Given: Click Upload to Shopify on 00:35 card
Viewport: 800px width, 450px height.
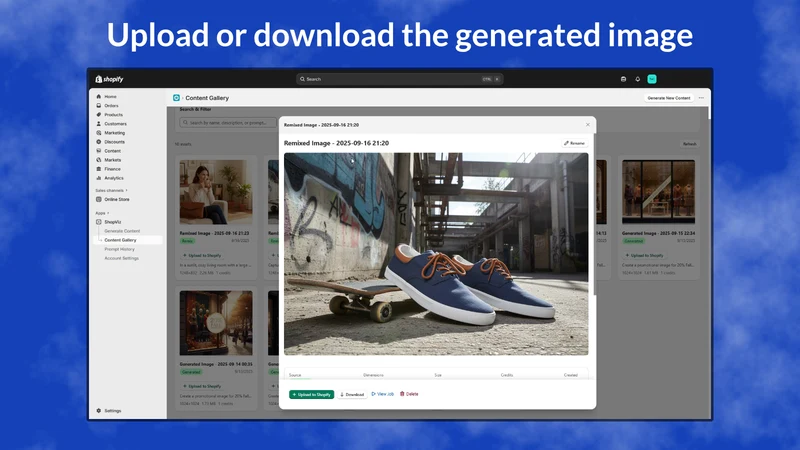Looking at the screenshot, I should point(202,386).
